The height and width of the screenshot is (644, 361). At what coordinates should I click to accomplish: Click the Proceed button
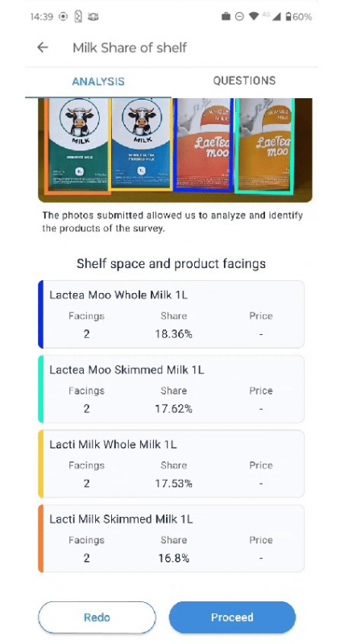coord(232,617)
